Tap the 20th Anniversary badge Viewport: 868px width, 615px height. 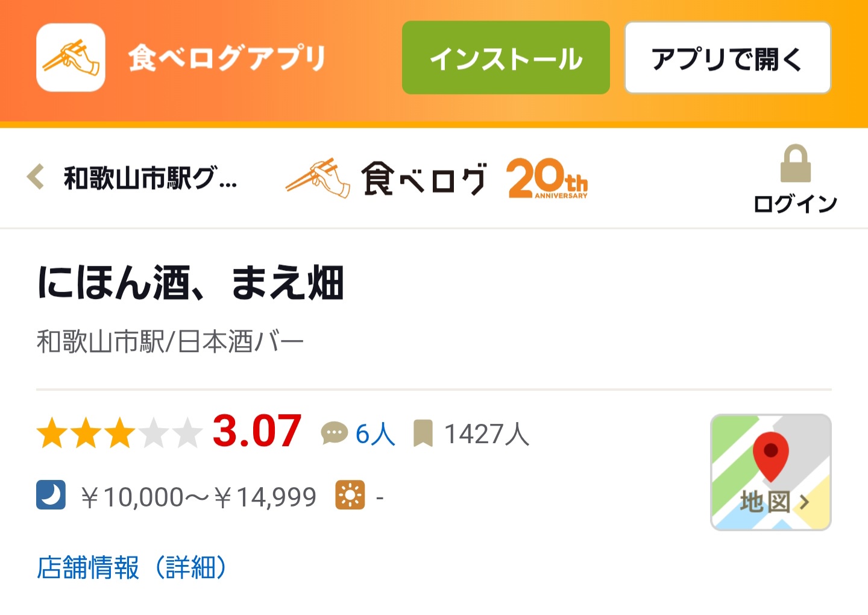click(x=547, y=178)
